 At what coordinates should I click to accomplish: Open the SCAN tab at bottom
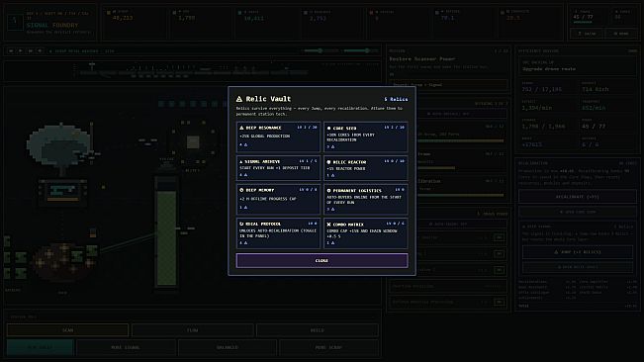coord(68,330)
